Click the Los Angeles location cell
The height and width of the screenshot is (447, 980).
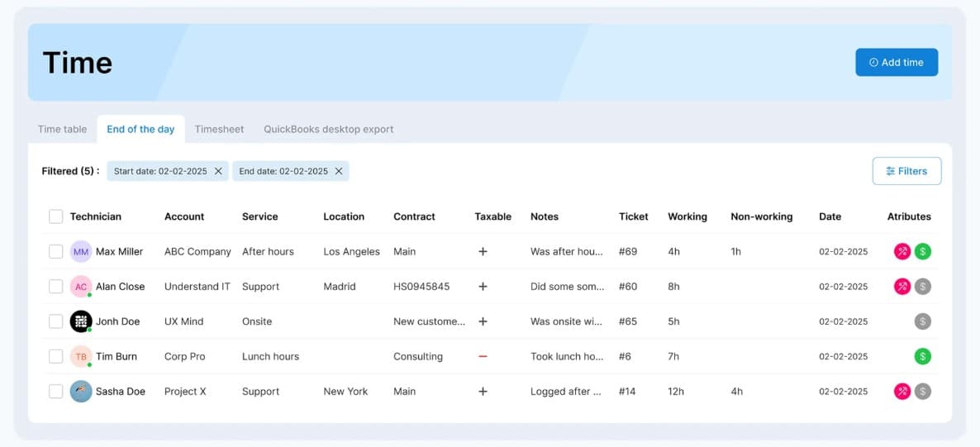(x=351, y=251)
